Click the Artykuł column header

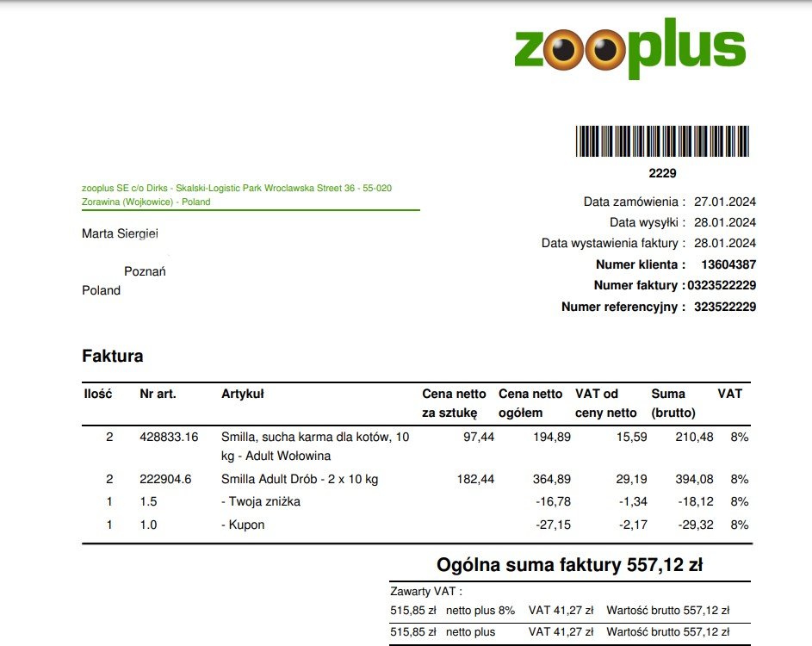242,394
